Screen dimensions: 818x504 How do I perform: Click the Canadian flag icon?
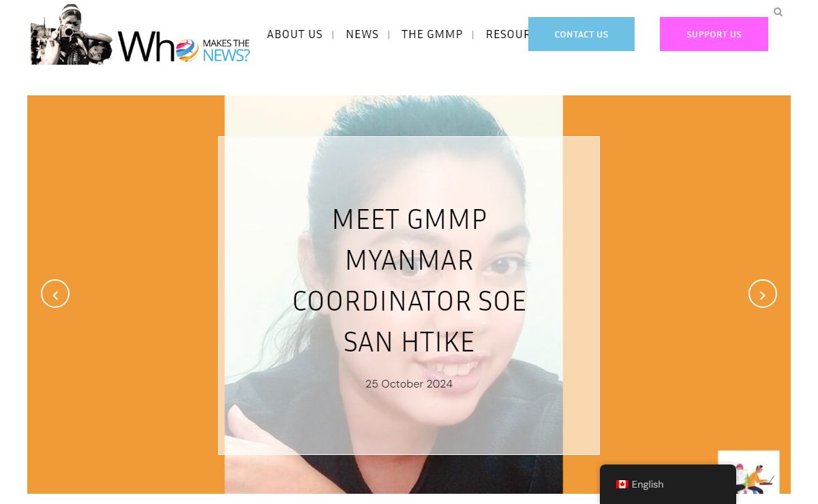[622, 484]
